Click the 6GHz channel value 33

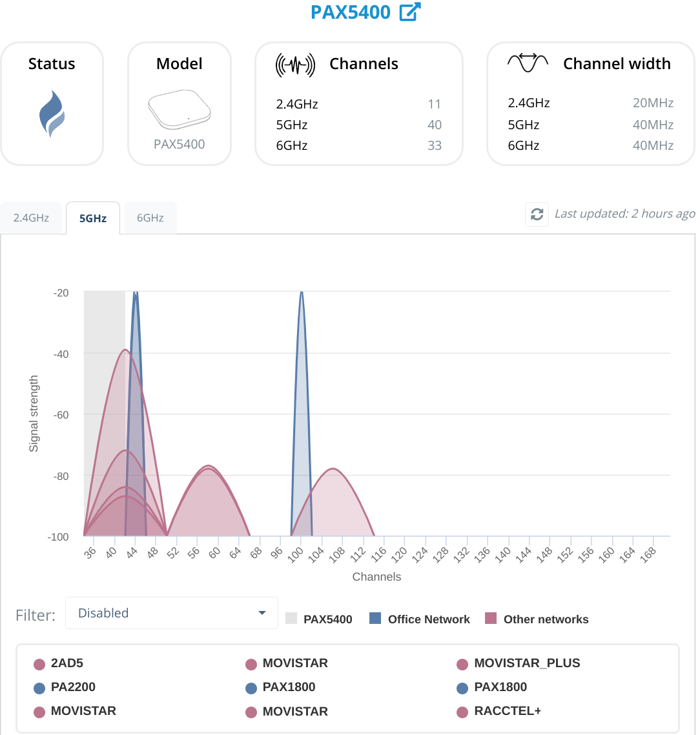pos(435,145)
